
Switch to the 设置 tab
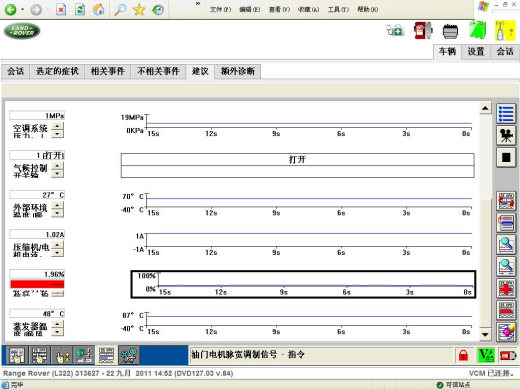point(476,52)
